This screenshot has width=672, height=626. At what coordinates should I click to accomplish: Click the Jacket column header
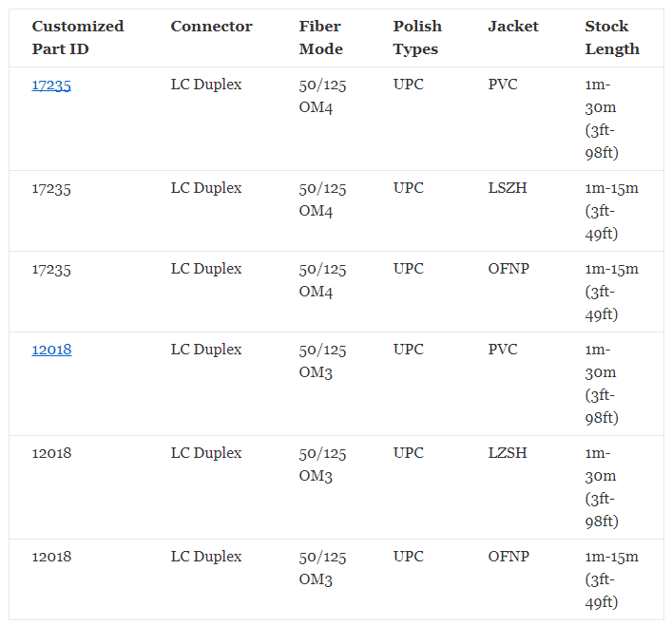click(513, 26)
